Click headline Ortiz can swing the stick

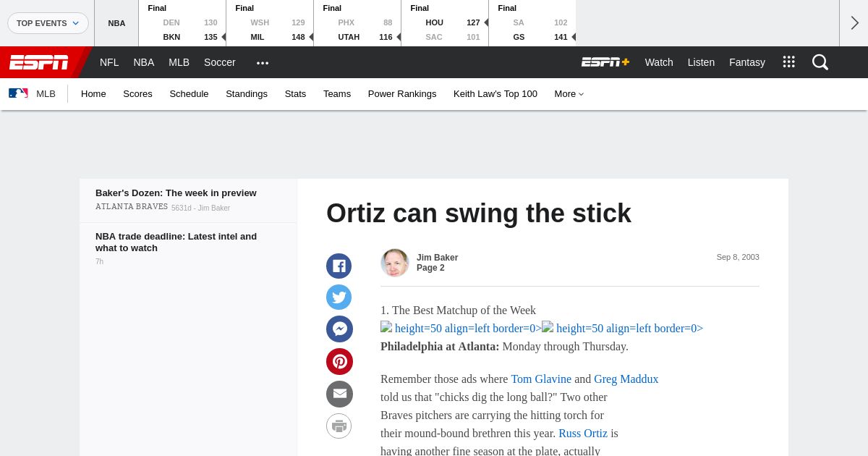tap(479, 214)
